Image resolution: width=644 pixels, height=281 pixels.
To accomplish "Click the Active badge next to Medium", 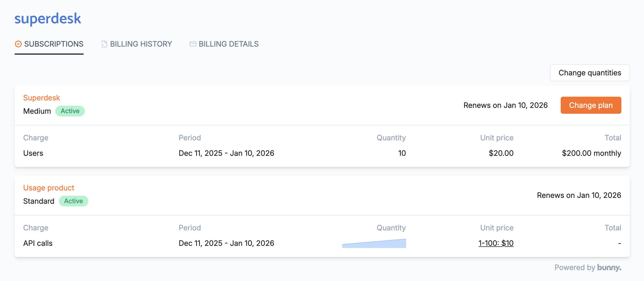I will click(70, 111).
